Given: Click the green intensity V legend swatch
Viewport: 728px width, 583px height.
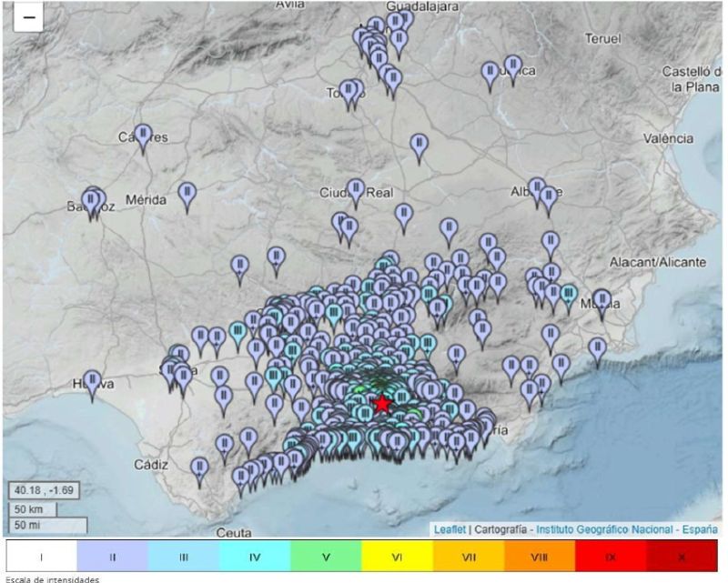Looking at the screenshot, I should (x=326, y=557).
